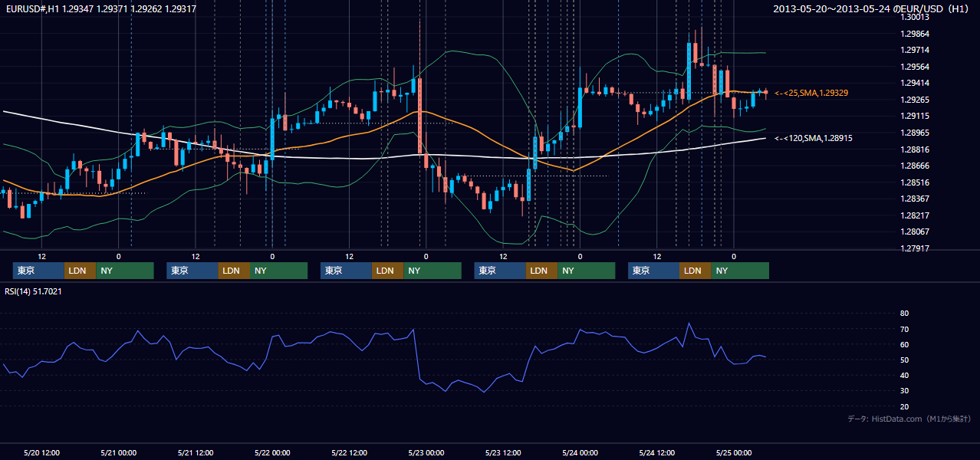Click price axis value 1.29714
The height and width of the screenshot is (460, 980).
click(x=915, y=50)
